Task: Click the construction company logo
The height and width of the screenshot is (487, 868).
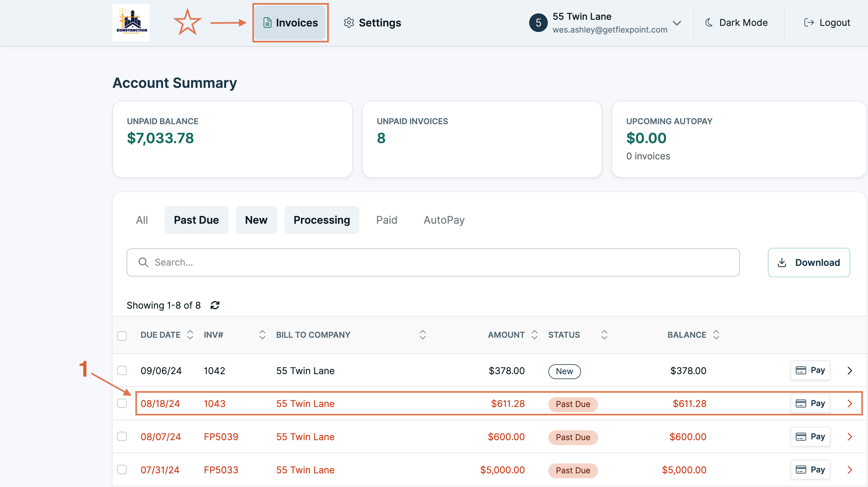Action: coord(131,23)
